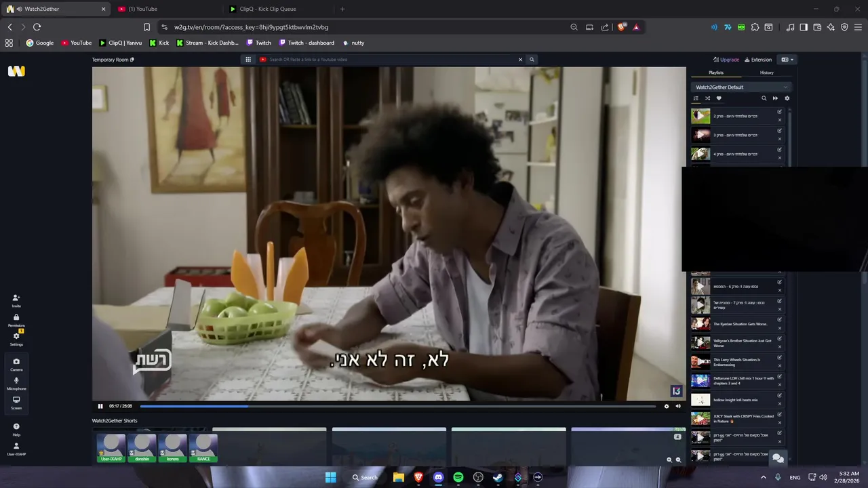
Task: Click the Temporary Room label
Action: click(111, 60)
